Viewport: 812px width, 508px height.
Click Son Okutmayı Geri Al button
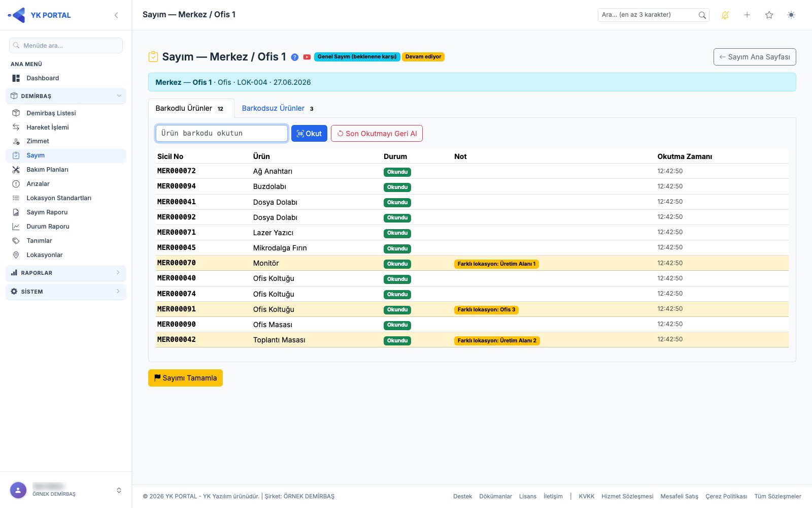[377, 134]
